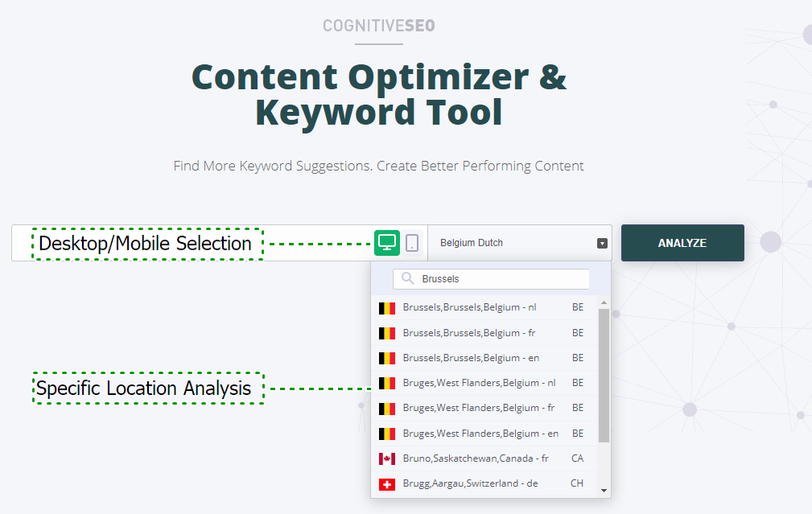Click the magnifier icon in location search
Screen dimensions: 812x514
tap(408, 278)
